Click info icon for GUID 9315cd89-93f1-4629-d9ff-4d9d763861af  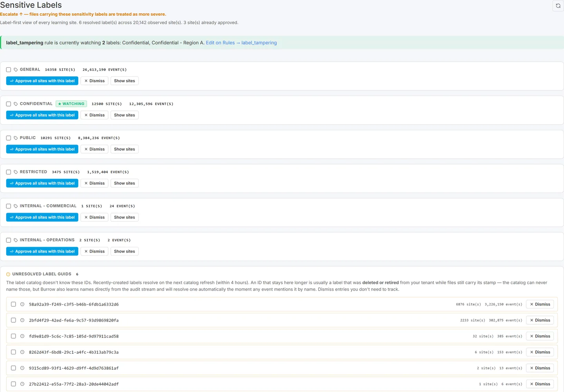[22, 368]
